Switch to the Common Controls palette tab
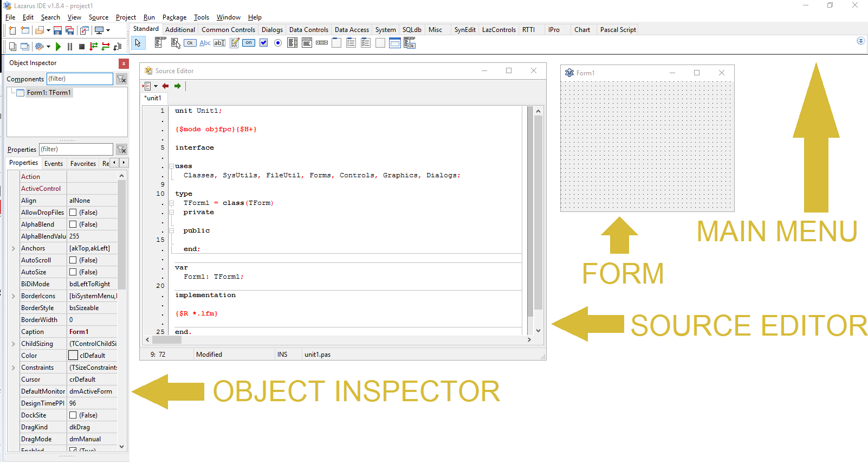The height and width of the screenshot is (463, 868). [x=228, y=30]
